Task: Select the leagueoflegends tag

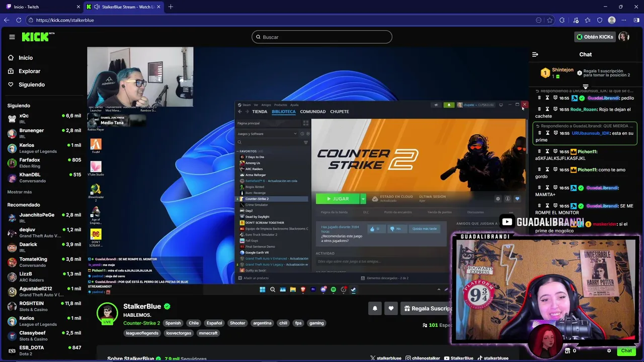Action: (x=142, y=333)
